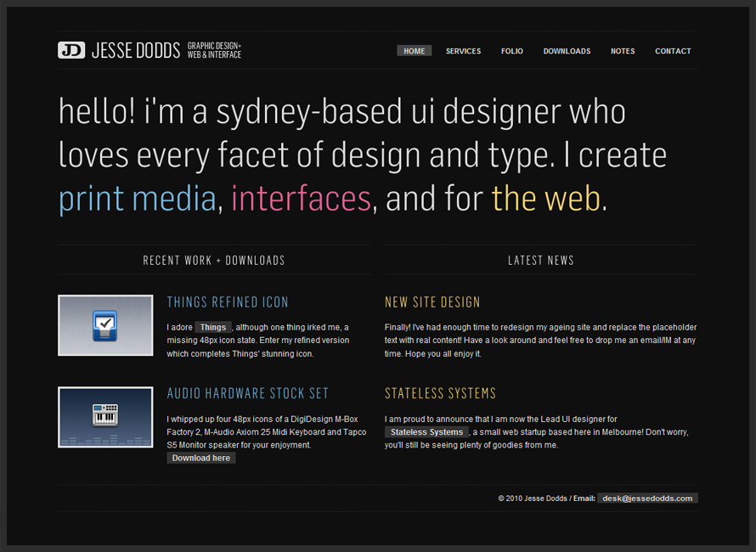The height and width of the screenshot is (552, 756).
Task: Click the desk@jessedodds.com email link
Action: click(647, 498)
